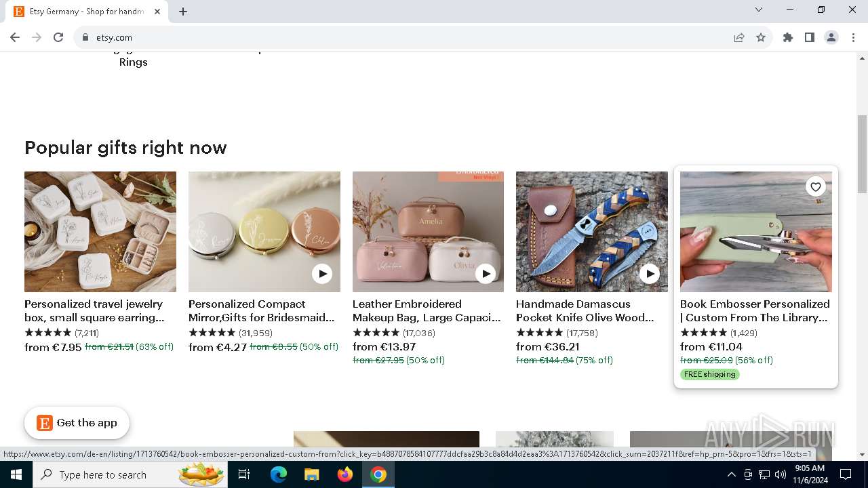Viewport: 868px width, 488px height.
Task: Click the pocket knife price from €36.21
Action: 548,346
